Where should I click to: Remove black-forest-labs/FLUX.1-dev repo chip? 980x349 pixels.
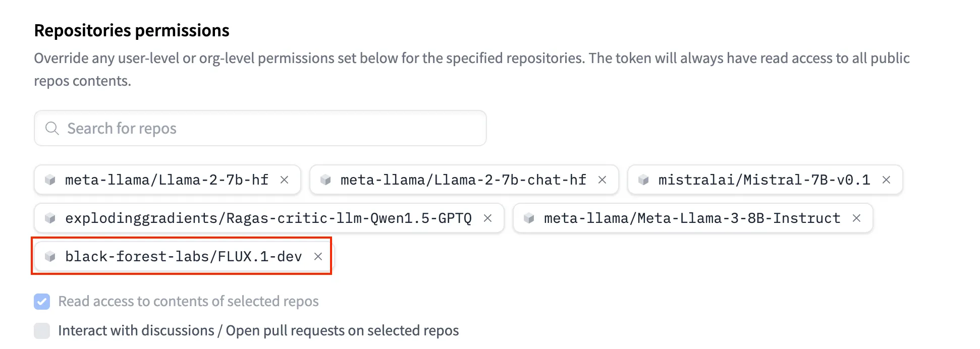318,257
